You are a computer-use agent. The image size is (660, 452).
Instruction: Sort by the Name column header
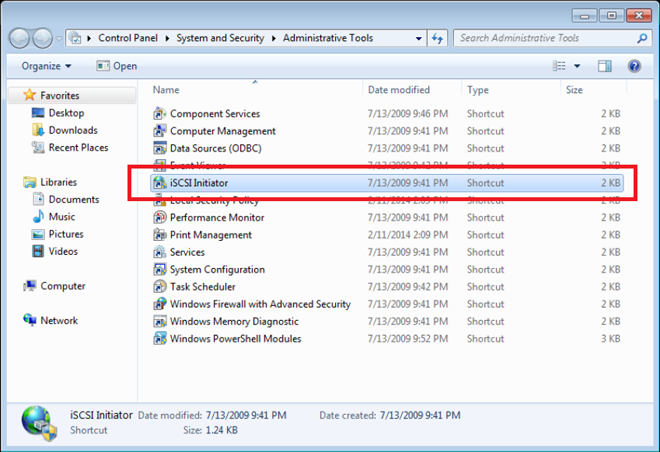[x=166, y=90]
